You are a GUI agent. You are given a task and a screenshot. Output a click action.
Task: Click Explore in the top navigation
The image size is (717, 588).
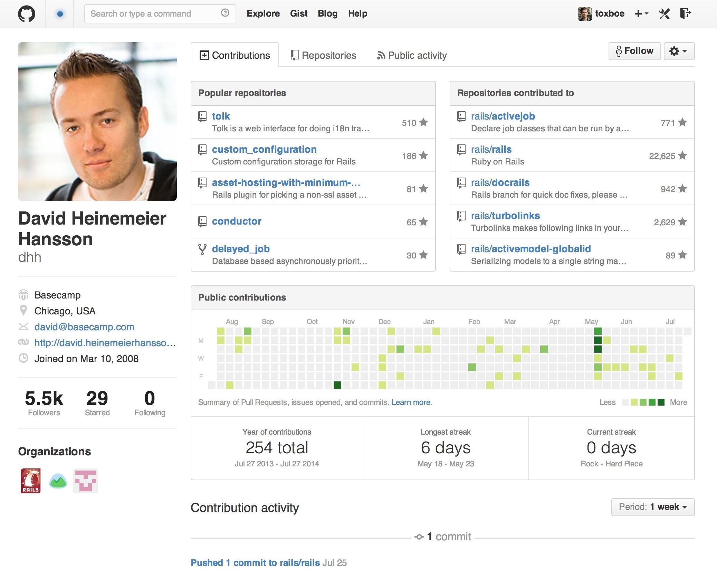pyautogui.click(x=263, y=13)
